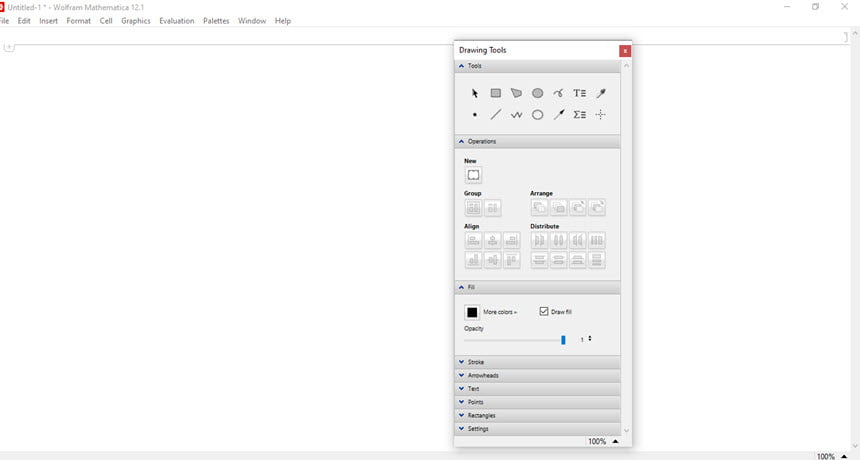The height and width of the screenshot is (460, 860).
Task: Expand the Settings section
Action: tap(538, 429)
